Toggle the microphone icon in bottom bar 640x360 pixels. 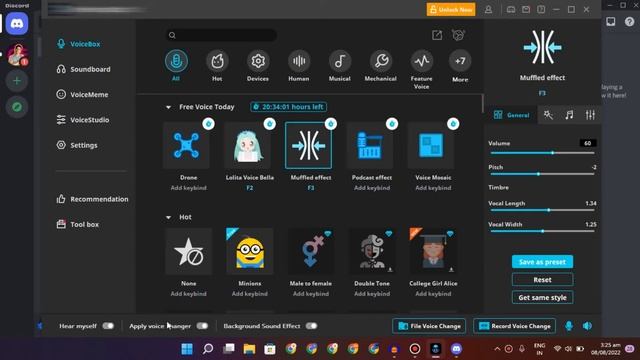tap(569, 326)
